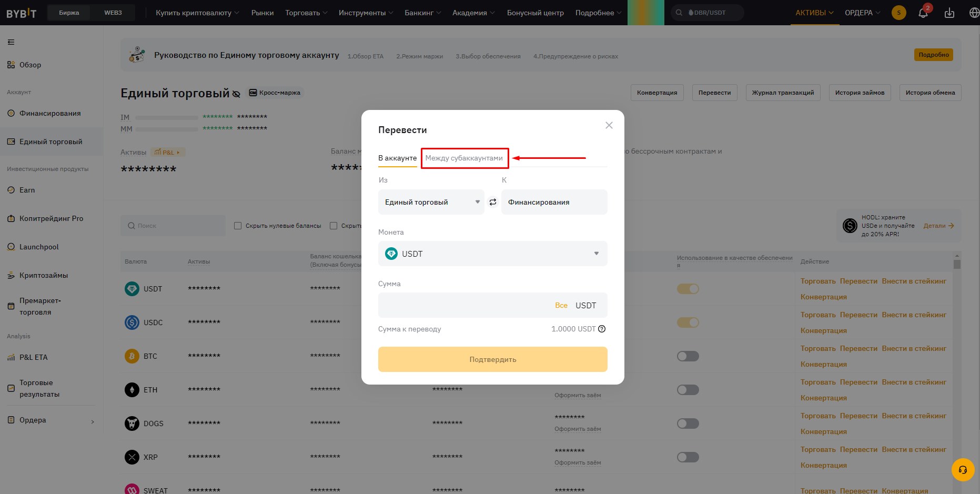Click Детали link in HODL promo

938,226
